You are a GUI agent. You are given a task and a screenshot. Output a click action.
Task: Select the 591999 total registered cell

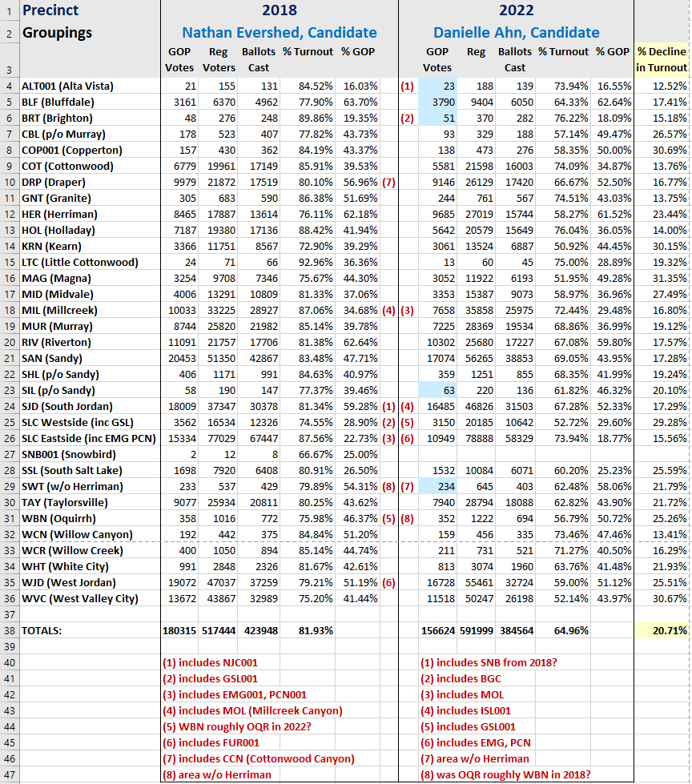pos(476,630)
